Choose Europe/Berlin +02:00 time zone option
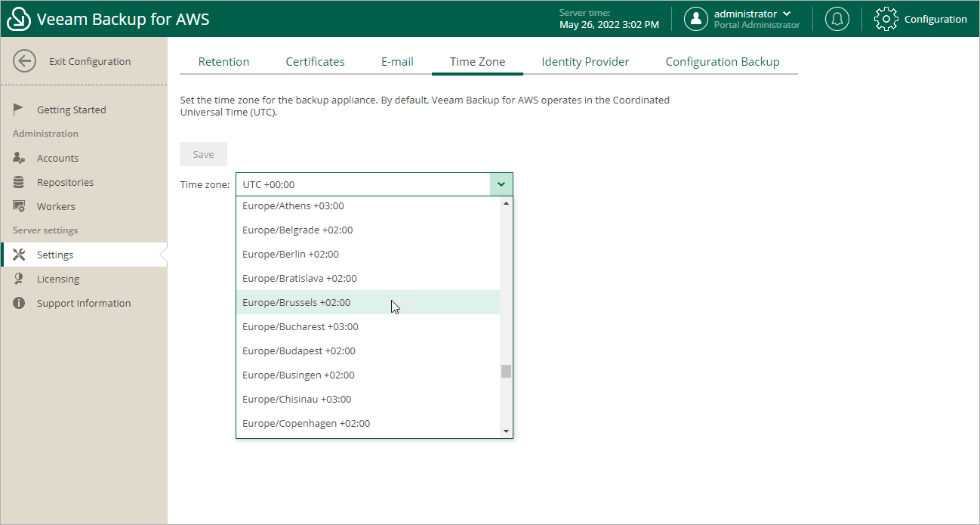 coord(291,254)
